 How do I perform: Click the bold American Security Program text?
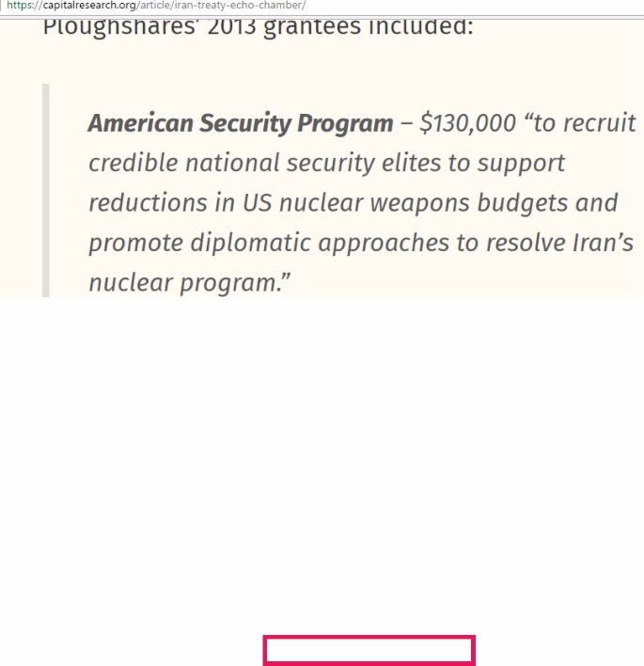[x=241, y=123]
